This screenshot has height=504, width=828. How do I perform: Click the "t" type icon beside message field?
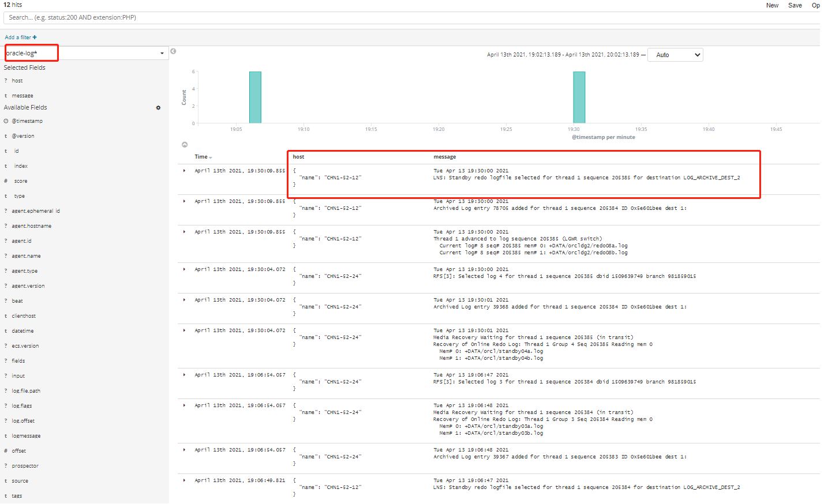pos(6,95)
